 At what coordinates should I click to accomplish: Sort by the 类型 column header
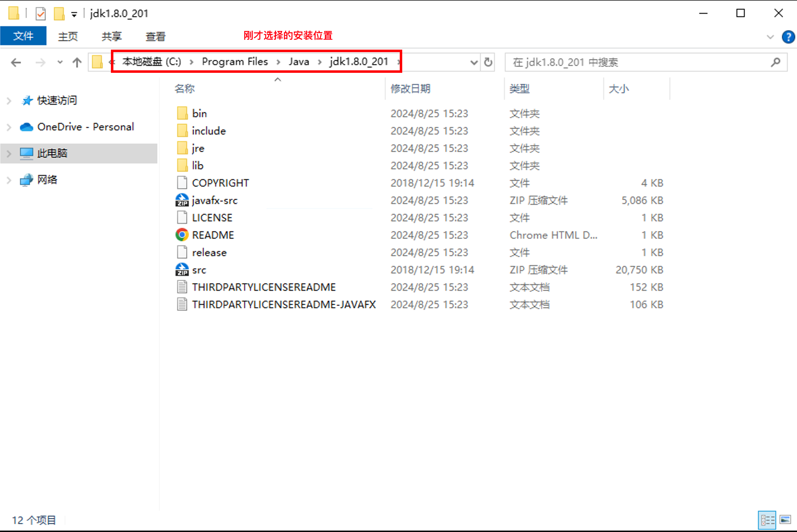[x=520, y=89]
